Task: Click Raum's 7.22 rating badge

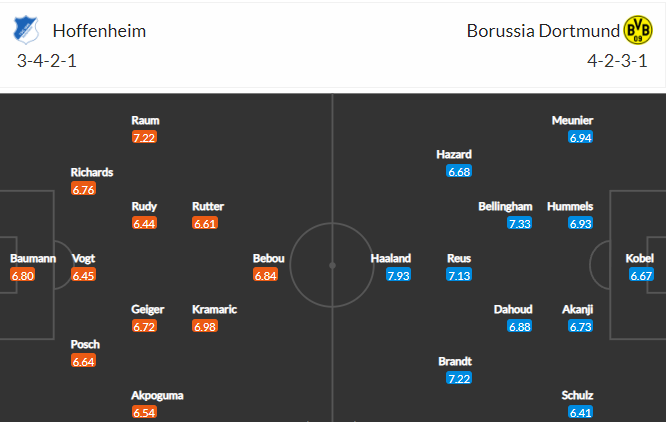Action: pos(144,138)
